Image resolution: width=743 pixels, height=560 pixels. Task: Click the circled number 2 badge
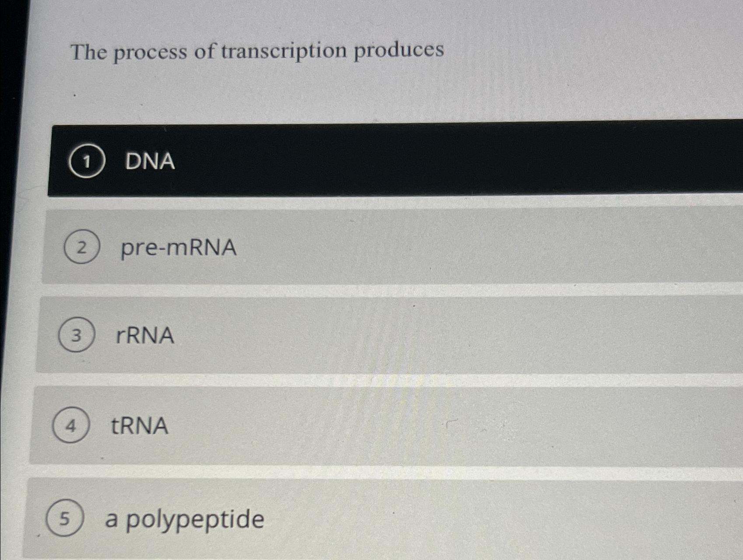[x=81, y=248]
